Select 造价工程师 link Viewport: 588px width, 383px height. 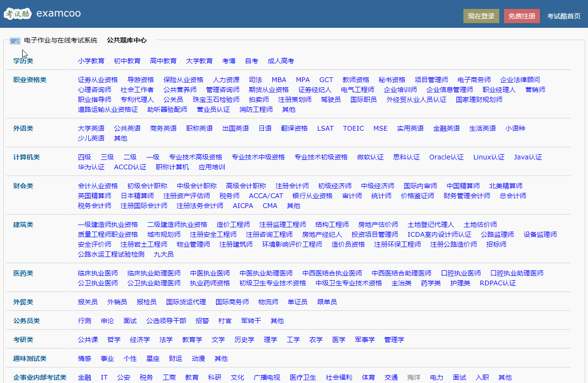233,225
